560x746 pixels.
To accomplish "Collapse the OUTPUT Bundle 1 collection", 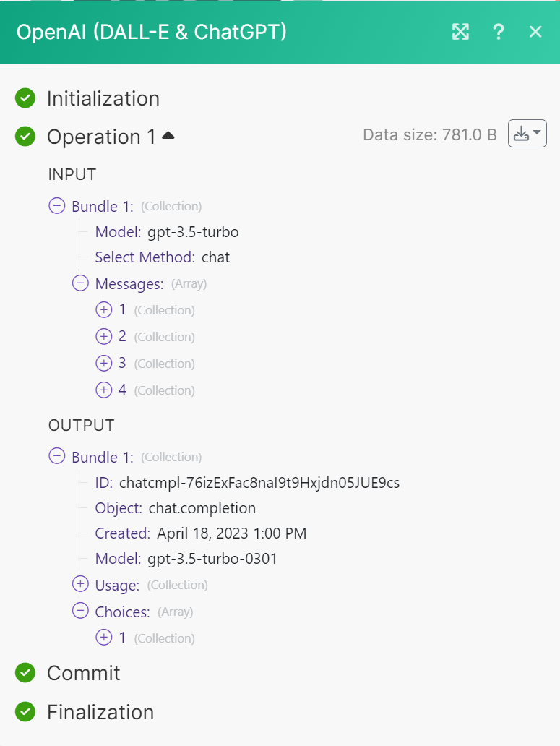I will (x=56, y=457).
